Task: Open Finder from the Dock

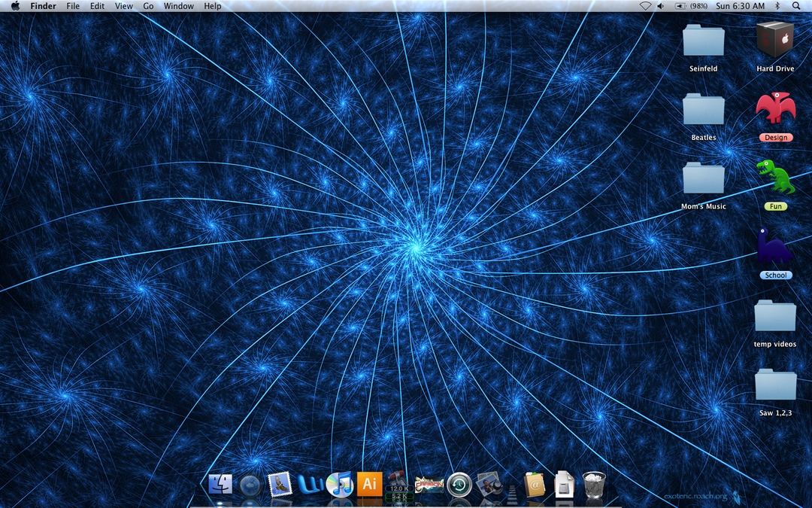Action: pyautogui.click(x=220, y=485)
